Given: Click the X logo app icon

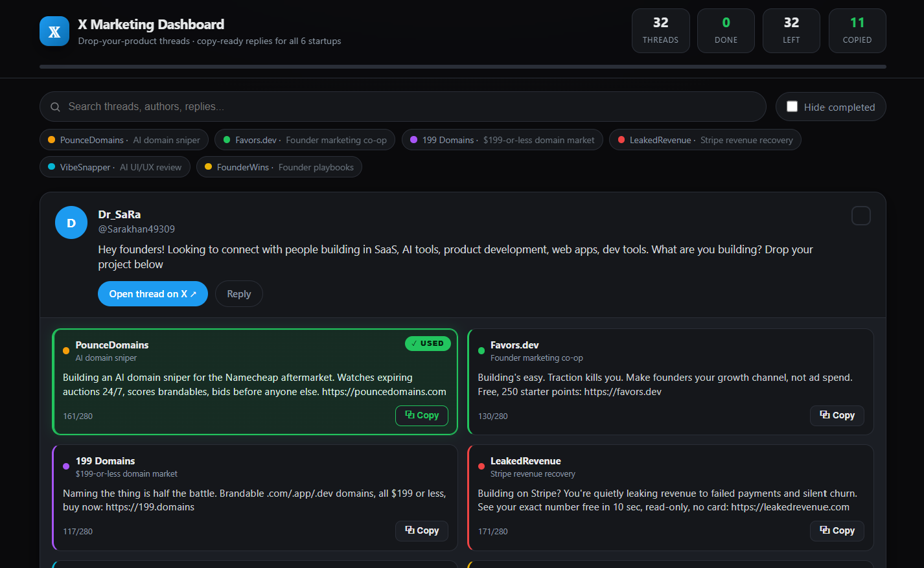Looking at the screenshot, I should pyautogui.click(x=54, y=31).
